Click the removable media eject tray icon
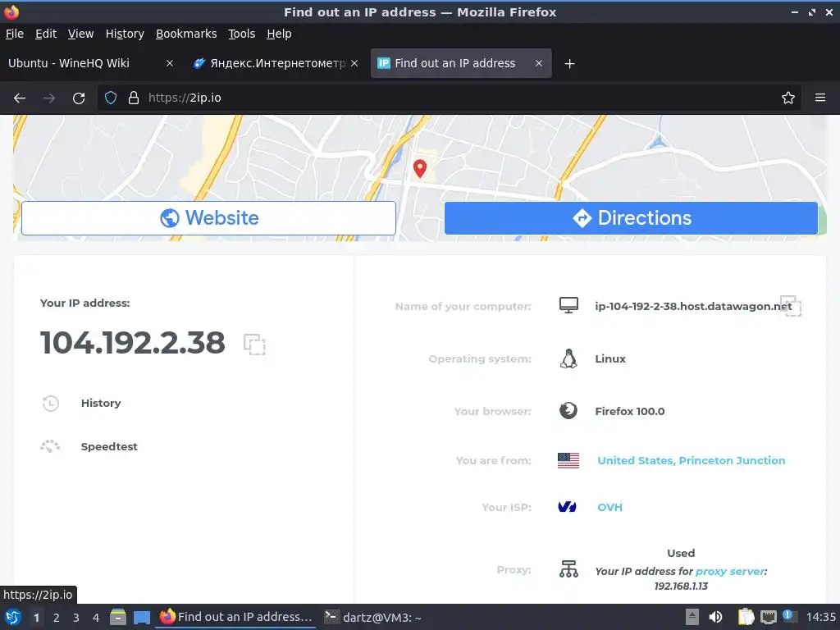 point(692,617)
